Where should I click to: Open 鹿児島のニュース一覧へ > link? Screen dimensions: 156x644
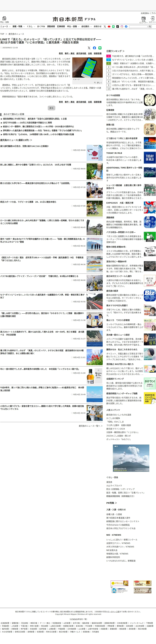pos(91,426)
